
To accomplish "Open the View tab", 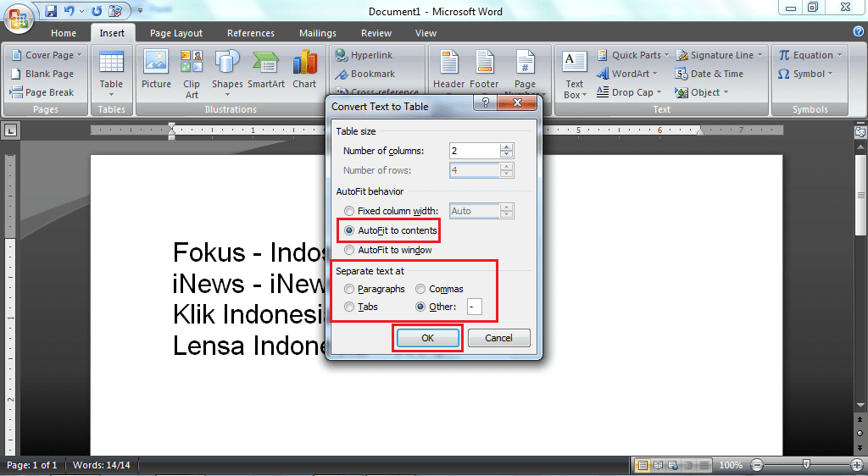I will pos(426,33).
